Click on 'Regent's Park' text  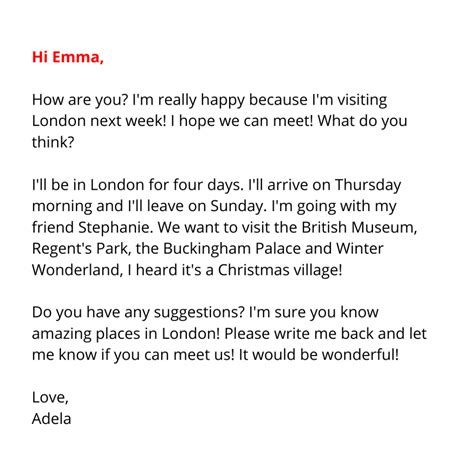[81, 249]
